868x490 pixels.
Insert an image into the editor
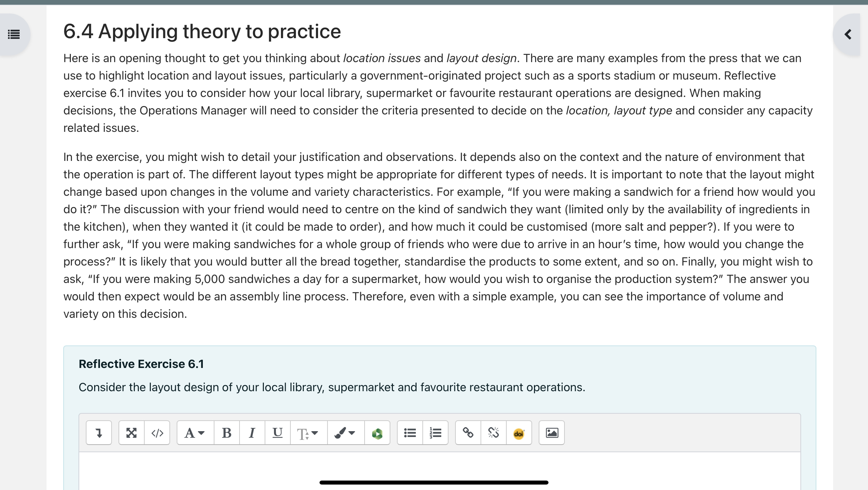coord(551,432)
